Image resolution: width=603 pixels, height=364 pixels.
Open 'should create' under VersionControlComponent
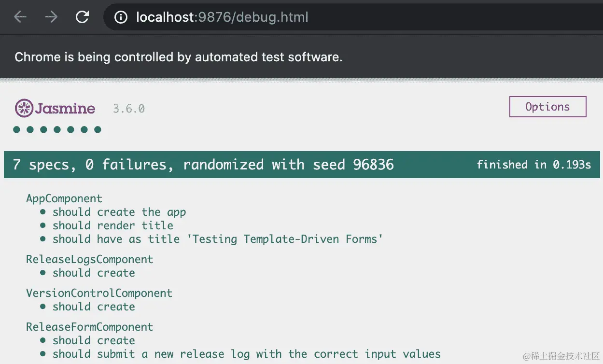(x=94, y=307)
